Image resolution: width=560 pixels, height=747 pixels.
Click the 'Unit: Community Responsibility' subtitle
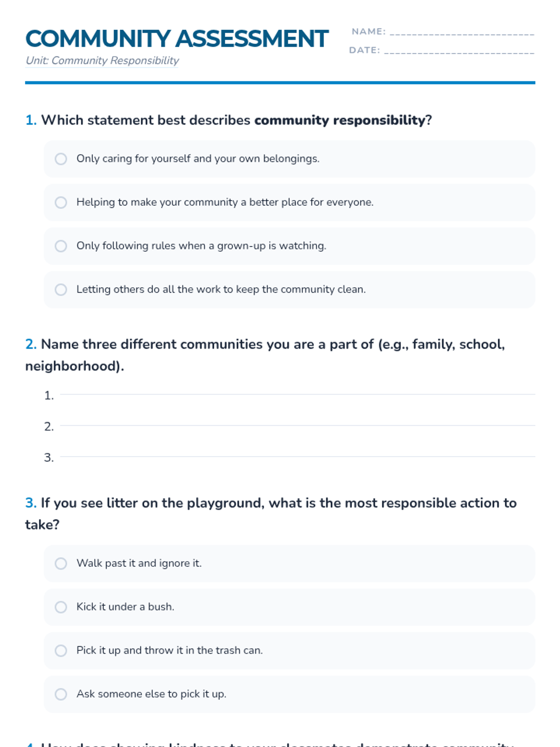click(x=102, y=61)
